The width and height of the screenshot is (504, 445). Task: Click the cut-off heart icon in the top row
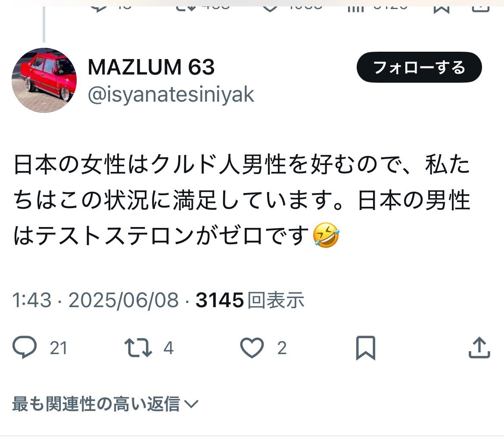click(270, 6)
